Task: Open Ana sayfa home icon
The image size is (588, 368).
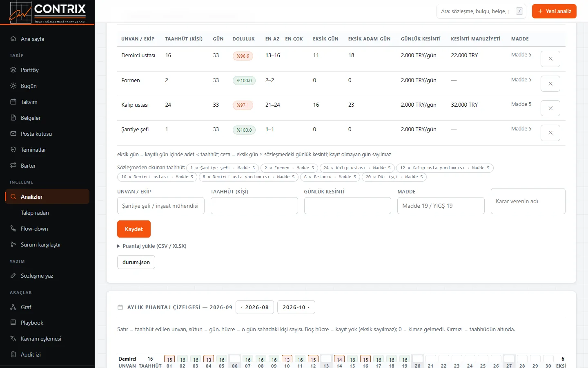Action: (13, 39)
